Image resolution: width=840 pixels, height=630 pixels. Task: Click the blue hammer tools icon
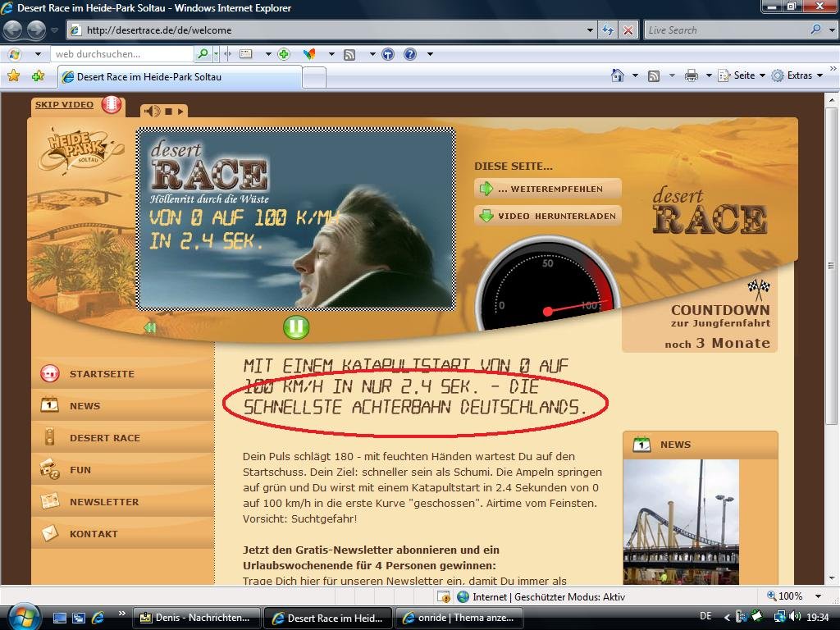click(x=388, y=53)
